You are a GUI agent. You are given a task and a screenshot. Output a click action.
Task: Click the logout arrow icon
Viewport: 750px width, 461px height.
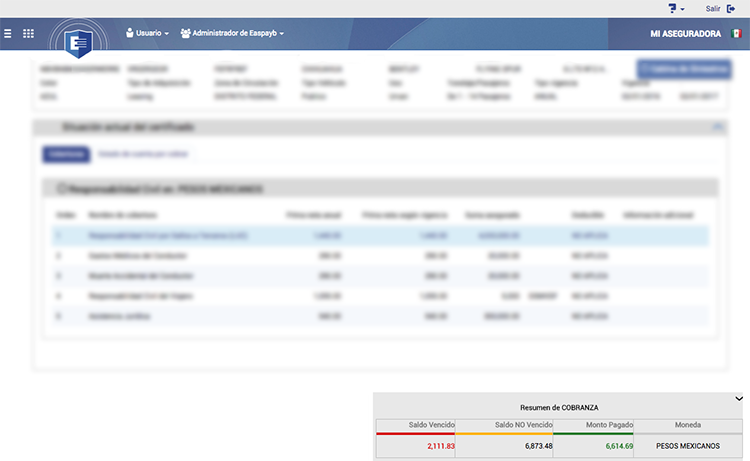pos(731,9)
